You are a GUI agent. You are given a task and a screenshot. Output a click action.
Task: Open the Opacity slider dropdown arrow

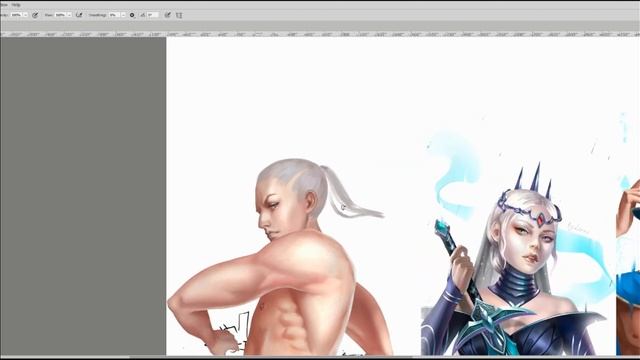tap(26, 15)
